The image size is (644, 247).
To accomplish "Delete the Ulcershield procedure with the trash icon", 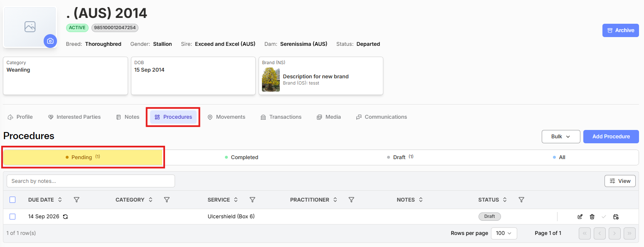I will (592, 217).
